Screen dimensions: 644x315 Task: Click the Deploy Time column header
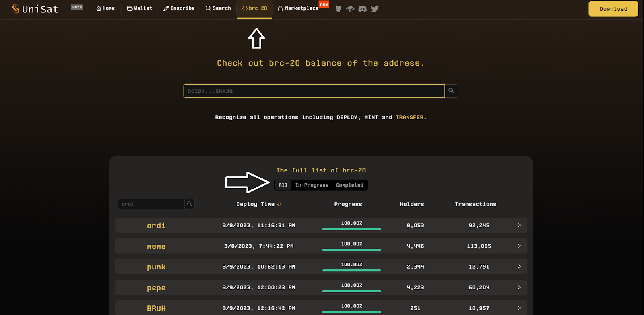pos(255,204)
